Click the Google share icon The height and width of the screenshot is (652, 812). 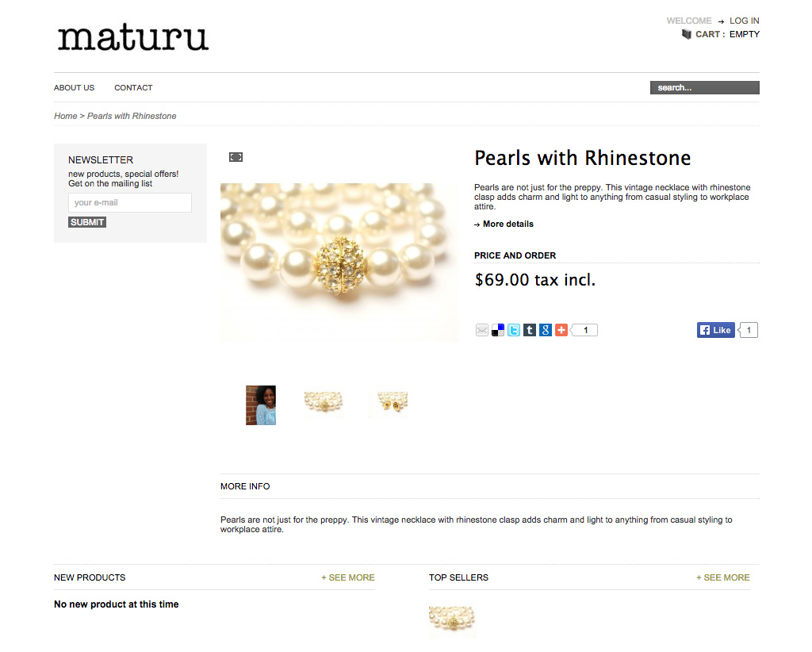pyautogui.click(x=546, y=331)
